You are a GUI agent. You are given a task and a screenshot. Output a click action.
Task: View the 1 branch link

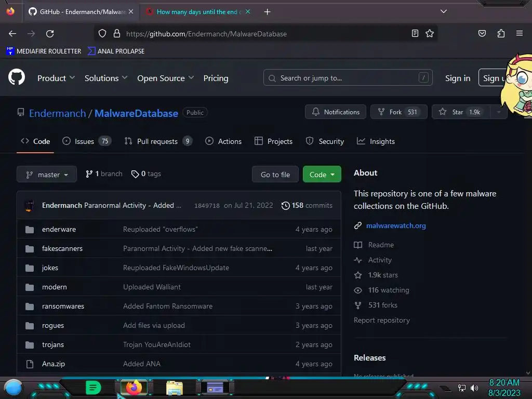[104, 174]
